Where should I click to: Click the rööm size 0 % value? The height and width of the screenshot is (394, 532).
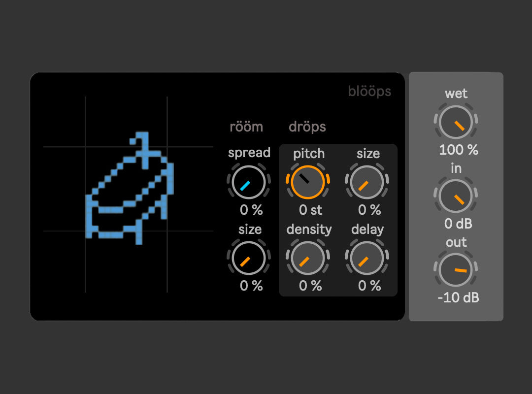(x=251, y=286)
